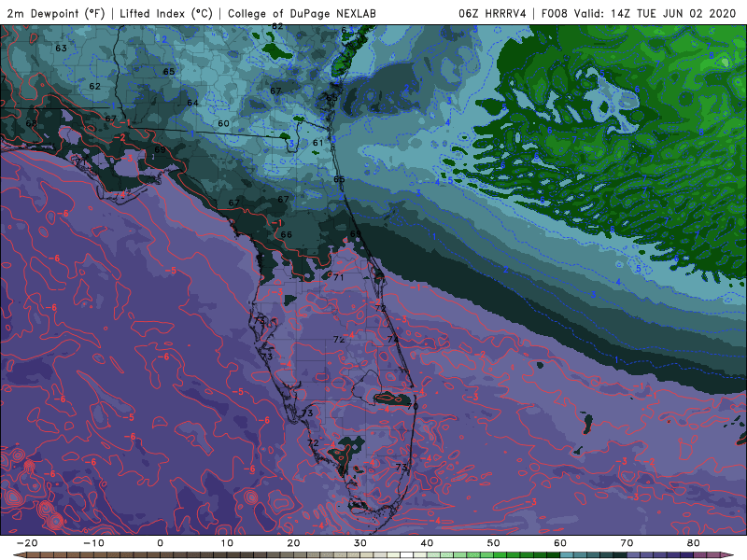Click the black '66' dewpoint value on the map
The image size is (747, 560).
(x=286, y=234)
